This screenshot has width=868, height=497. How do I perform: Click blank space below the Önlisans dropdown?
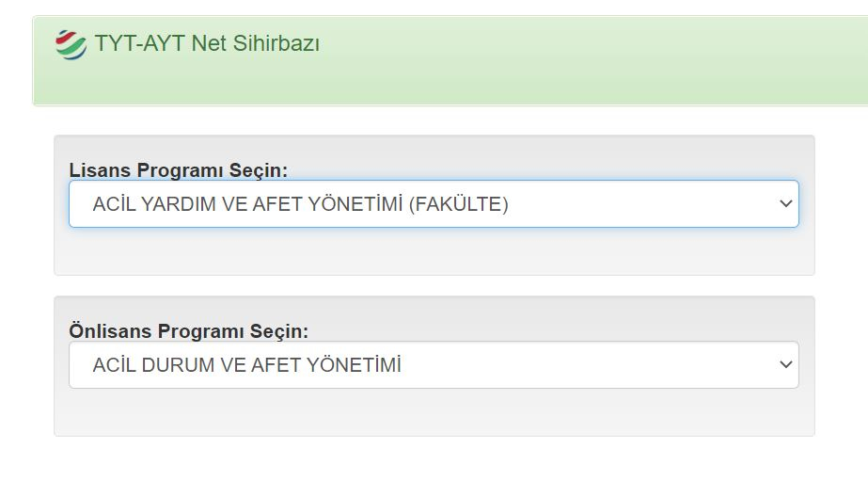pos(433,412)
